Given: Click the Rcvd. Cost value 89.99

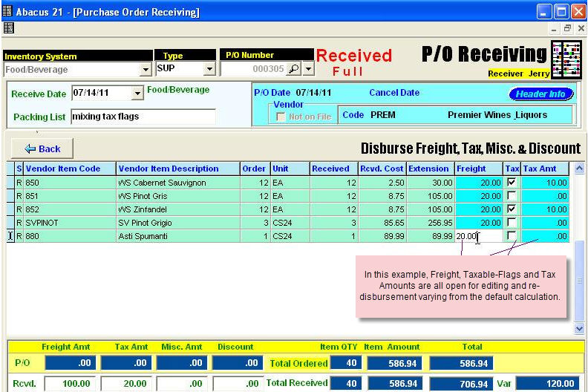Looking at the screenshot, I should [382, 236].
